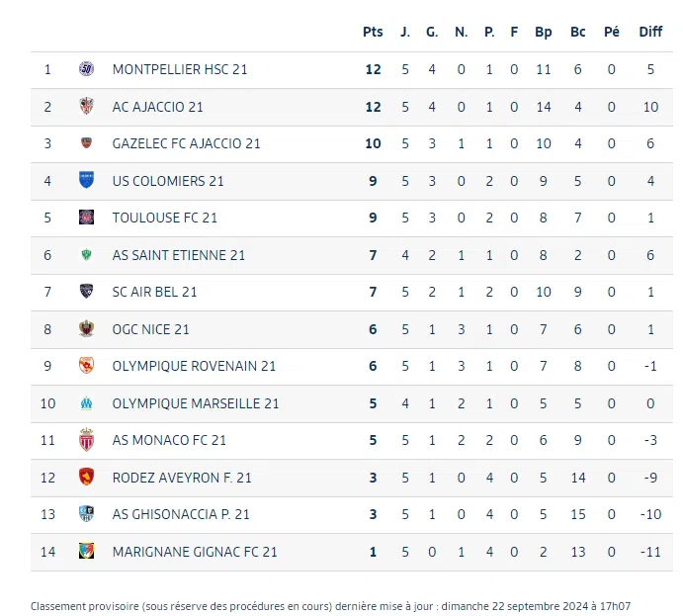The height and width of the screenshot is (616, 683).
Task: Click the Pts column header
Action: 373,32
